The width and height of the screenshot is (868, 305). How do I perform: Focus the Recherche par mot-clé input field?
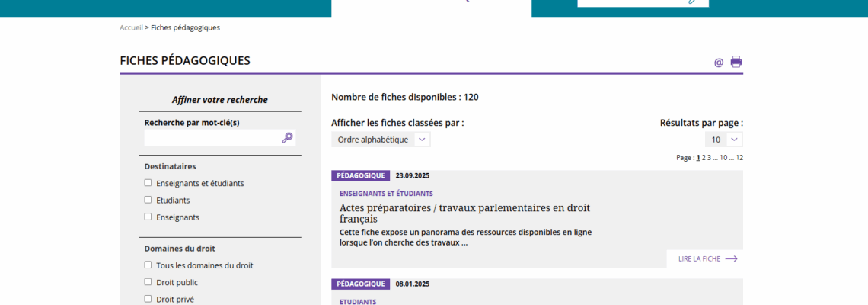[211, 138]
